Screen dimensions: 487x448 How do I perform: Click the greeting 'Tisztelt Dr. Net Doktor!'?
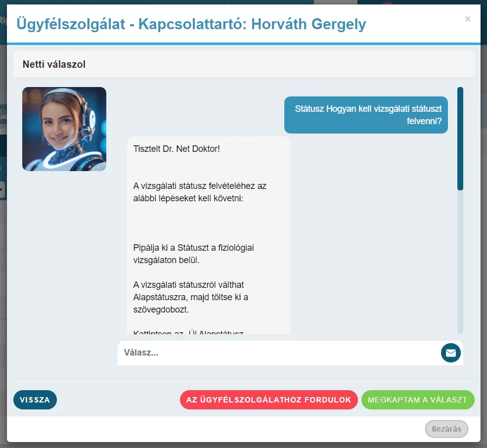coord(177,149)
